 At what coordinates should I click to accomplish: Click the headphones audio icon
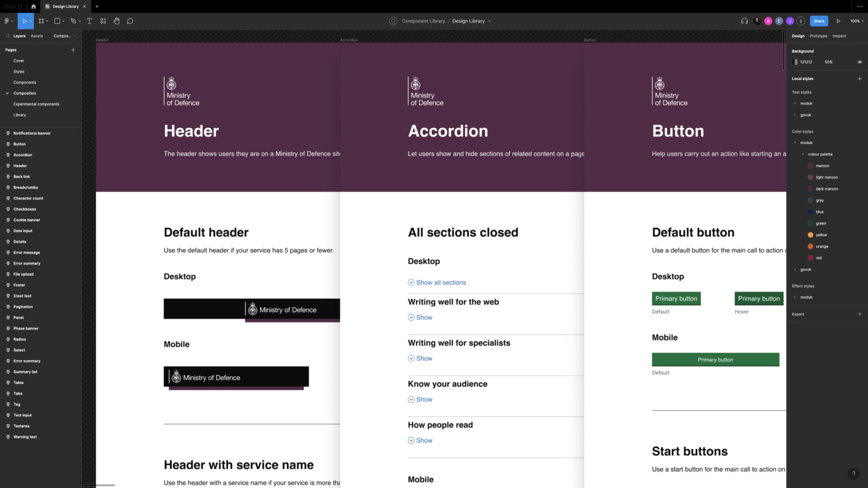click(x=744, y=21)
